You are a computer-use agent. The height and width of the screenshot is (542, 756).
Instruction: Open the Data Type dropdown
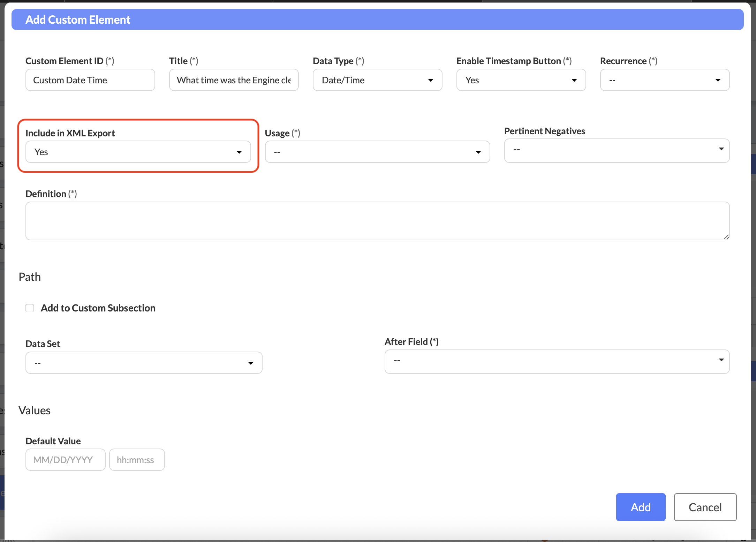click(377, 80)
